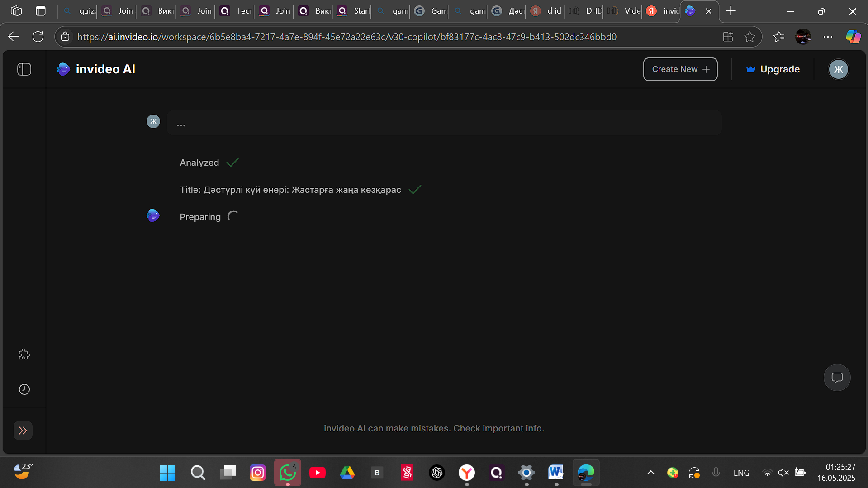Viewport: 868px width, 488px height.
Task: Switch to the quiz browser tab
Action: pyautogui.click(x=79, y=11)
